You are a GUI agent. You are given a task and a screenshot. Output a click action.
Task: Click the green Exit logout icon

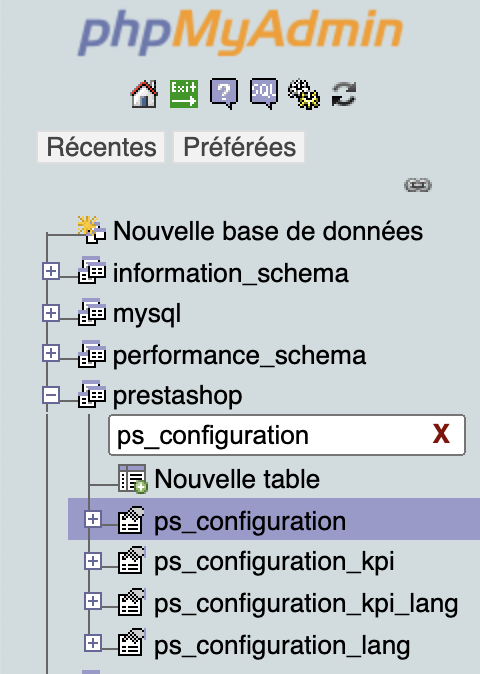click(x=184, y=94)
